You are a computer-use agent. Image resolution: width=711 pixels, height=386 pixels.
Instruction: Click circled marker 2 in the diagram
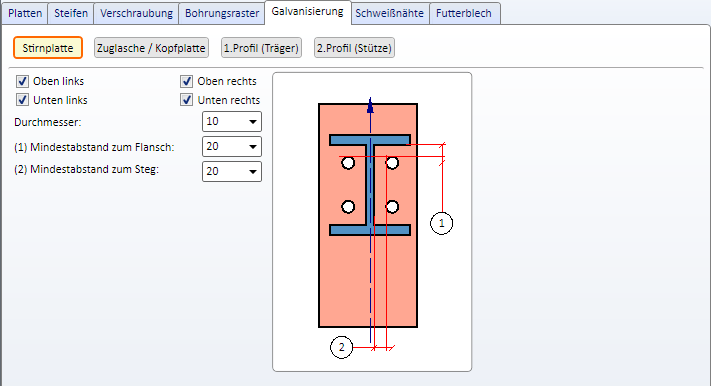341,347
